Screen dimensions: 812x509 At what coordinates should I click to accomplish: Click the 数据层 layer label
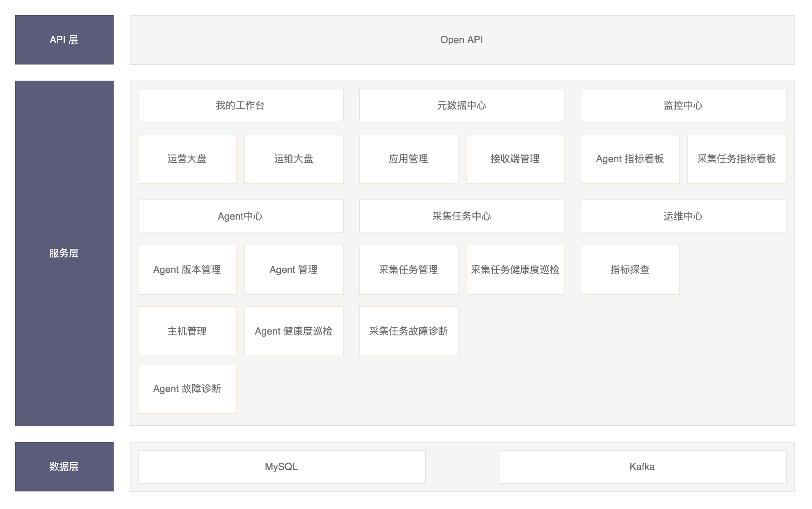pyautogui.click(x=64, y=466)
